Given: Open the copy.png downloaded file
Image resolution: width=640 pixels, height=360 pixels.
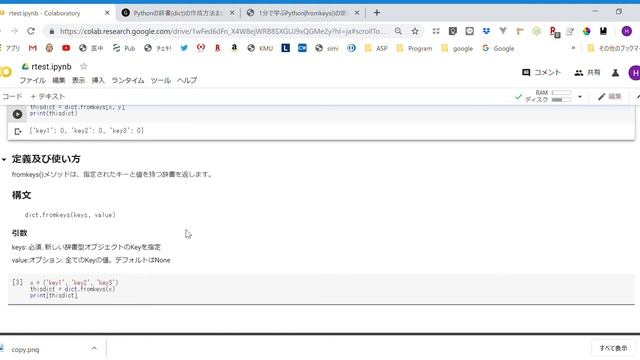Looking at the screenshot, I should 25,349.
